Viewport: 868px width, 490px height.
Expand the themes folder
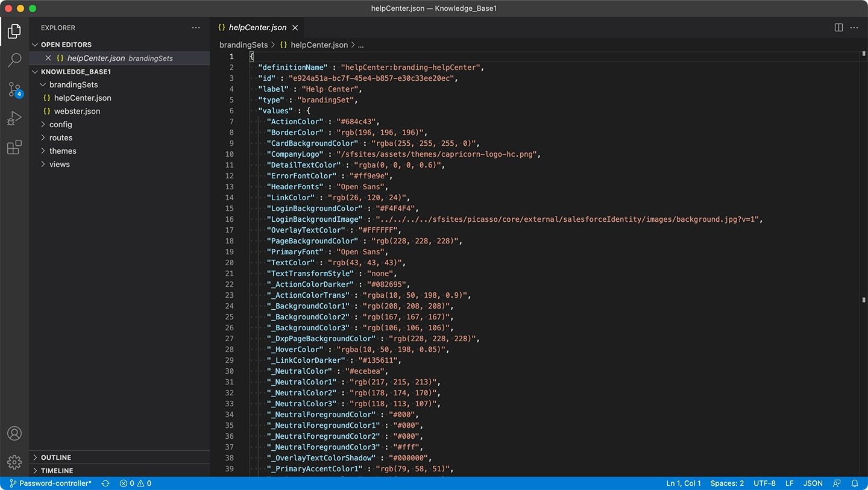click(x=63, y=151)
